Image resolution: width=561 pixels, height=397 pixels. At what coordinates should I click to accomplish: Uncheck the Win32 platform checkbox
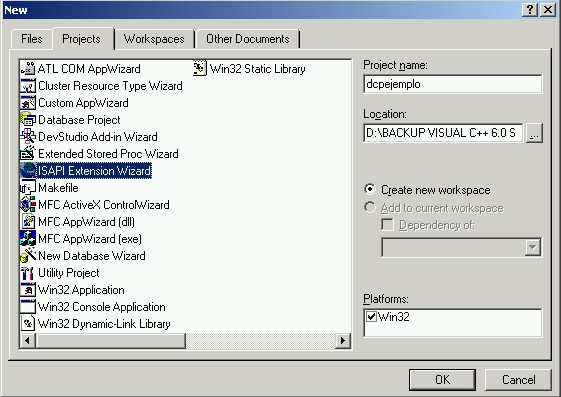tap(371, 316)
